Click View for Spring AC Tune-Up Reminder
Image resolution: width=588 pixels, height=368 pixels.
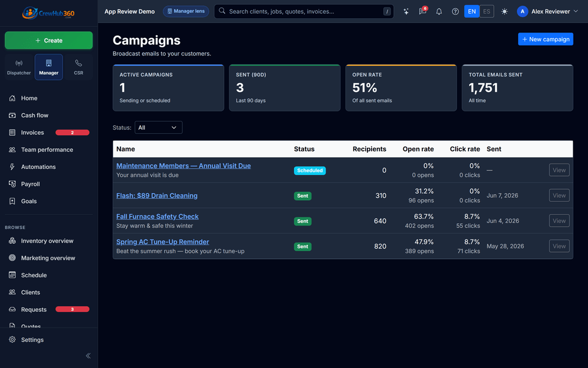tap(559, 246)
